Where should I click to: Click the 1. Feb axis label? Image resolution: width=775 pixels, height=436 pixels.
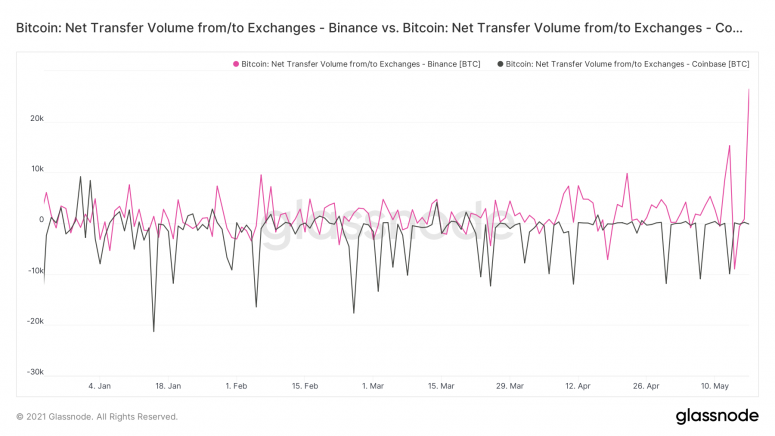click(237, 385)
